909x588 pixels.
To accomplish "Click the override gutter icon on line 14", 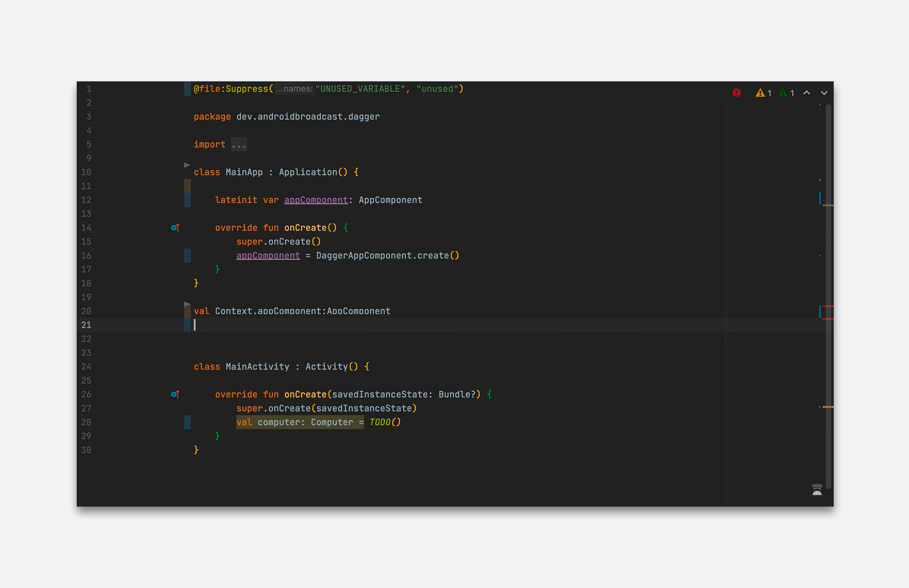I will (x=175, y=228).
